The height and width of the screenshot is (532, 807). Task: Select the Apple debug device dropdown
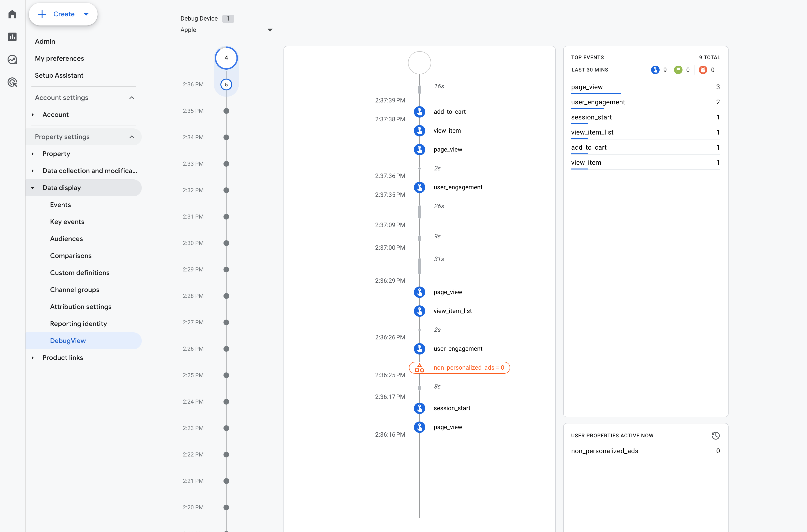click(226, 30)
